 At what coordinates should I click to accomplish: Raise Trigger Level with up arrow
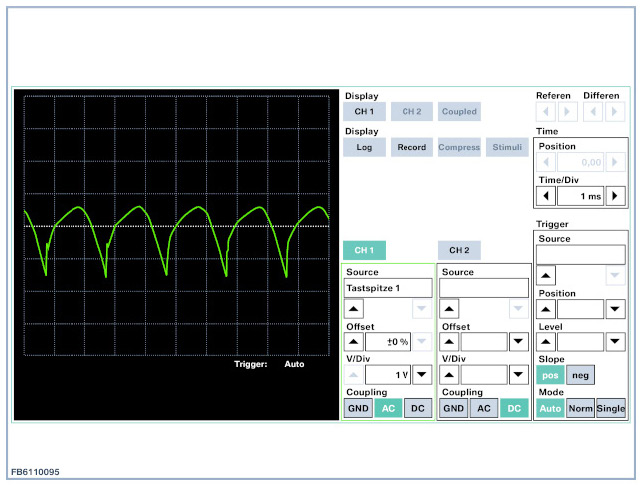[x=547, y=342]
